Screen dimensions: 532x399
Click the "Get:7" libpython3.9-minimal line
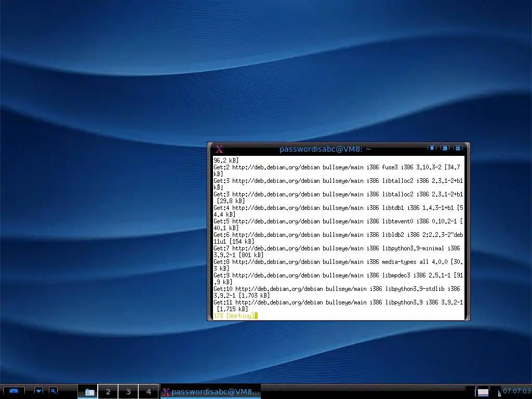(337, 248)
